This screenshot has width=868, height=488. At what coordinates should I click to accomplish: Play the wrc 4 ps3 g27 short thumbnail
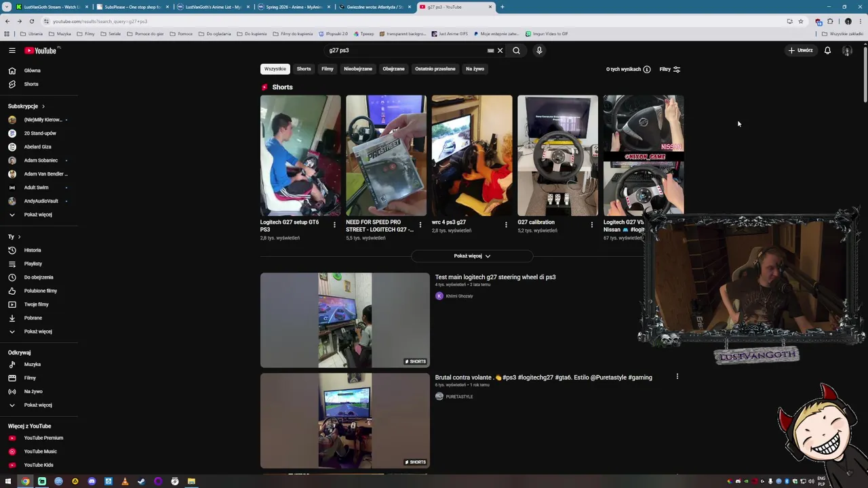[x=472, y=155]
